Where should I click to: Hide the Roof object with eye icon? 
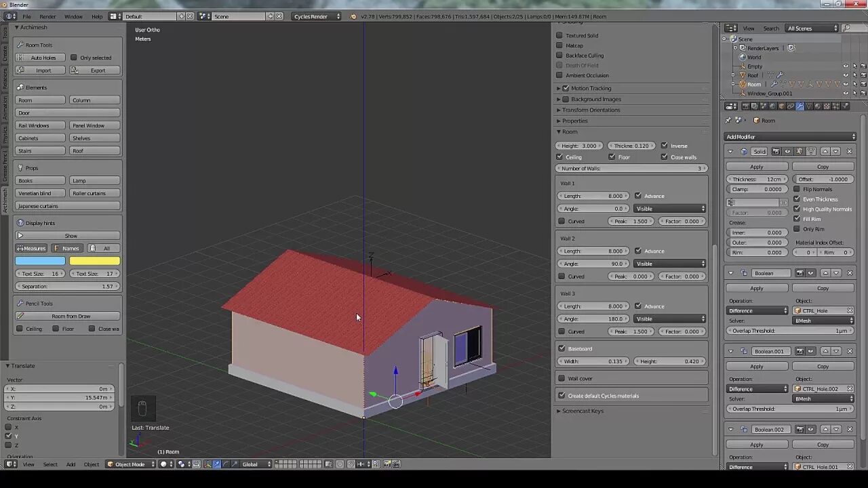click(x=846, y=75)
